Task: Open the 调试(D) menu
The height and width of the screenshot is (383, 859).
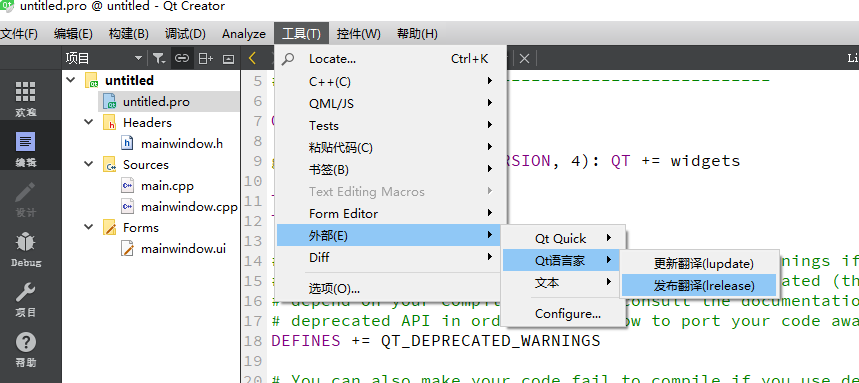Action: click(x=185, y=33)
